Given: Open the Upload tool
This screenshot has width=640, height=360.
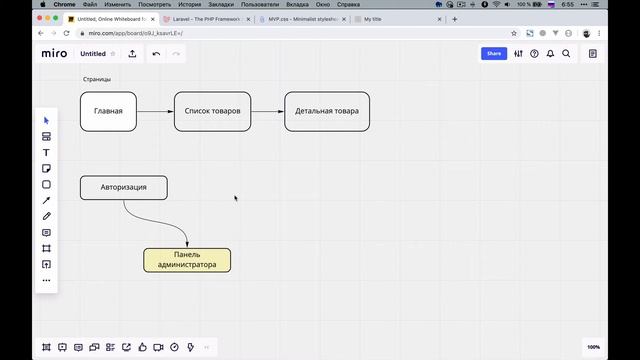Looking at the screenshot, I should click(x=46, y=264).
